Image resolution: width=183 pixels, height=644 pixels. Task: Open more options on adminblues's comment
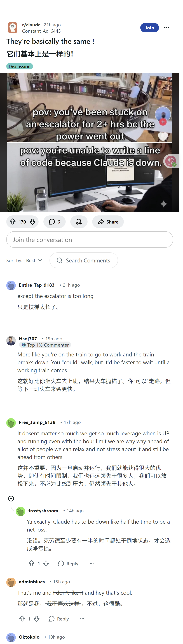(82, 619)
